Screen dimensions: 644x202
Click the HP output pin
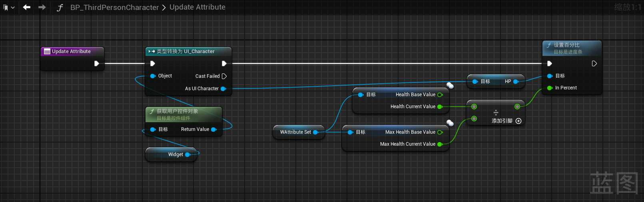click(x=516, y=81)
